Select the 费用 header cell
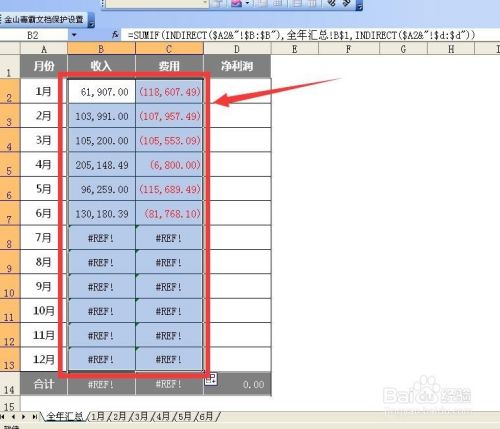 coord(169,66)
